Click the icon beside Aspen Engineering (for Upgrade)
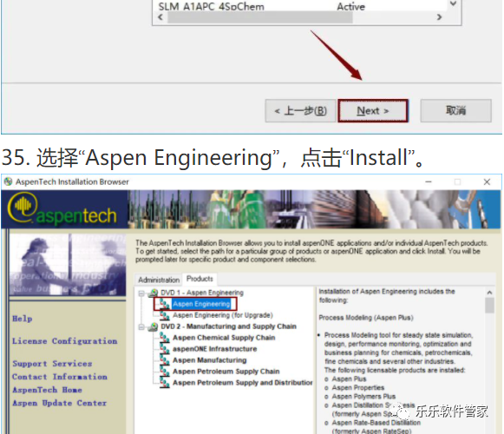This screenshot has height=434, width=504. (x=165, y=315)
